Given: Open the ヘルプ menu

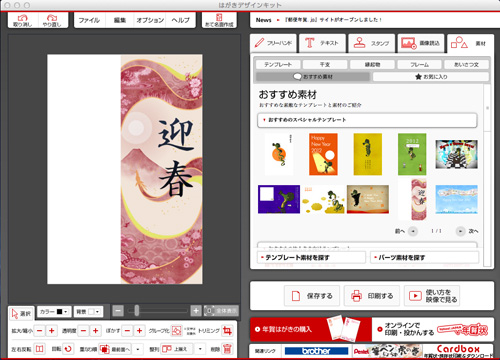Looking at the screenshot, I should pyautogui.click(x=181, y=20).
